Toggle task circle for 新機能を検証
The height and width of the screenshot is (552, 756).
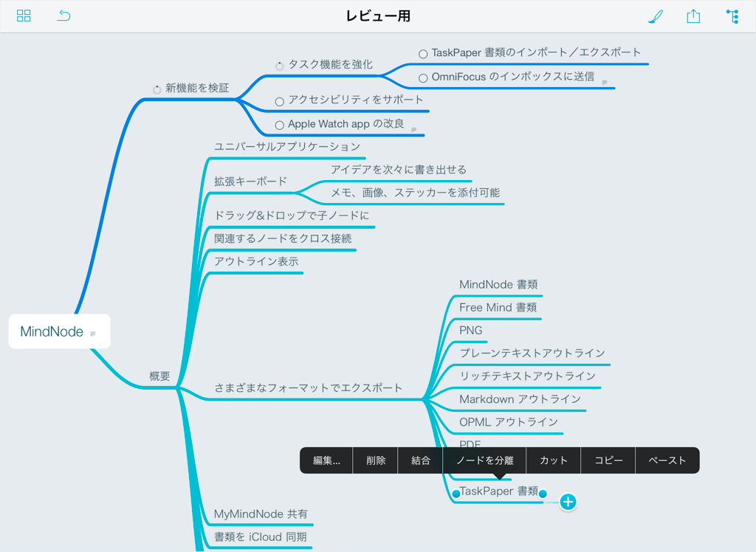[157, 89]
